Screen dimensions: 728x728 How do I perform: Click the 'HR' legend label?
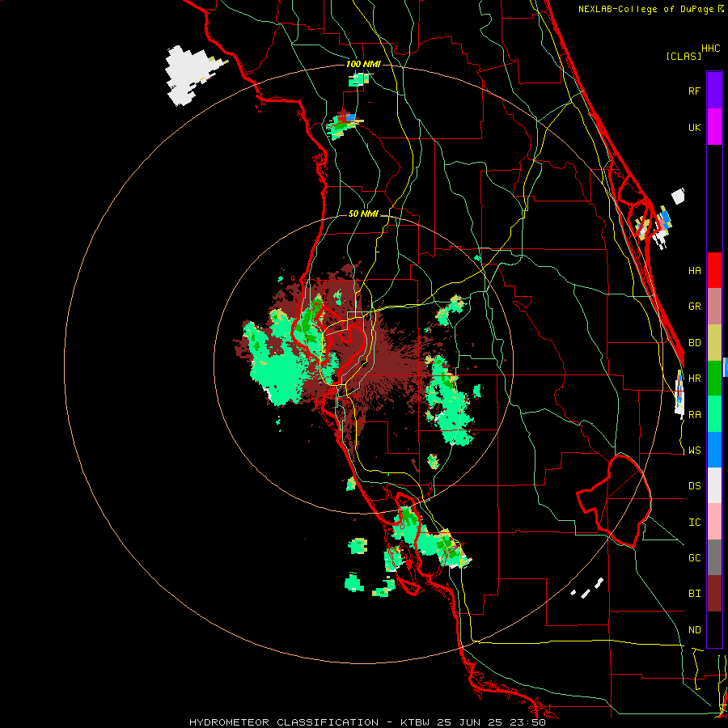click(x=694, y=379)
